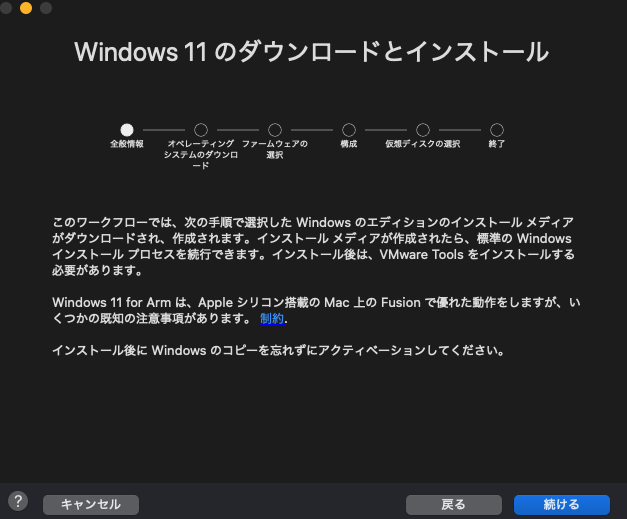
Task: Click the leftmost window close button
Action: click(x=7, y=8)
